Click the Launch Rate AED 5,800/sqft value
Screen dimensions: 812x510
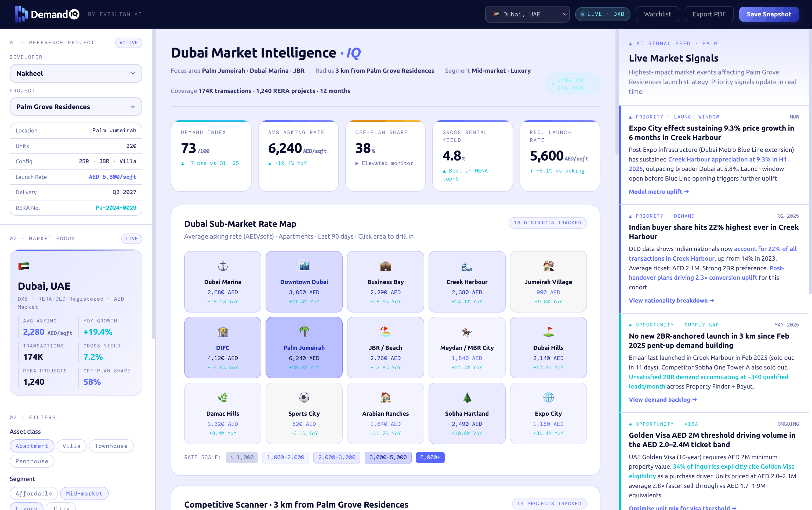(113, 177)
